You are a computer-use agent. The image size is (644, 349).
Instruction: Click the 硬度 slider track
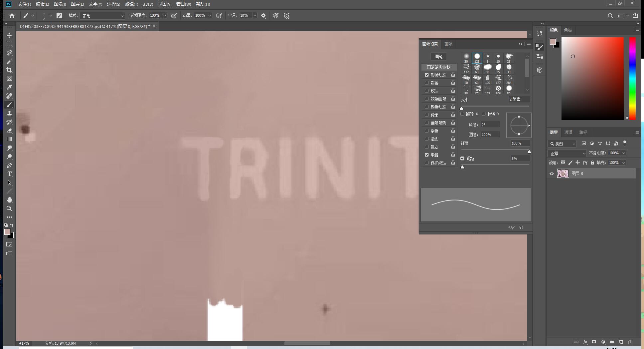coord(495,150)
